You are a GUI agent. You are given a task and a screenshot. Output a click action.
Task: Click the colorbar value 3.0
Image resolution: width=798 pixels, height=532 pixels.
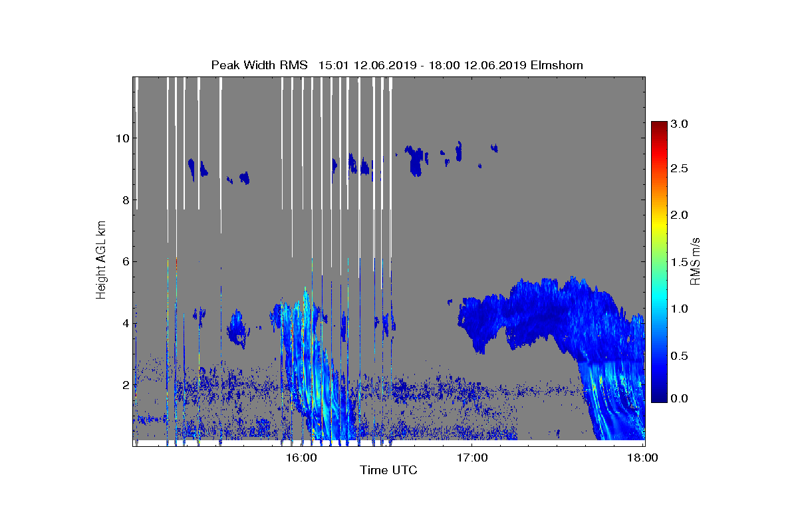pyautogui.click(x=680, y=124)
